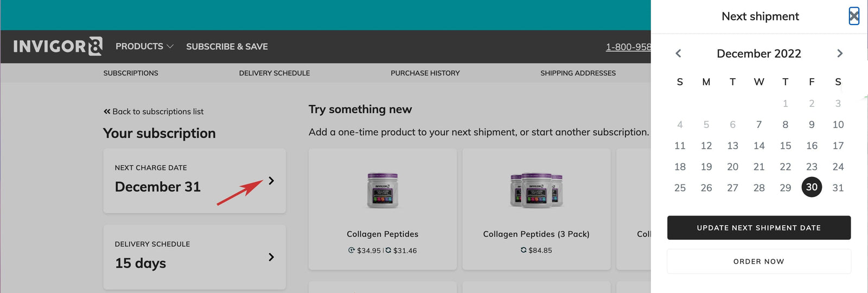Expand the Delivery Schedule 15 days card

(x=271, y=257)
